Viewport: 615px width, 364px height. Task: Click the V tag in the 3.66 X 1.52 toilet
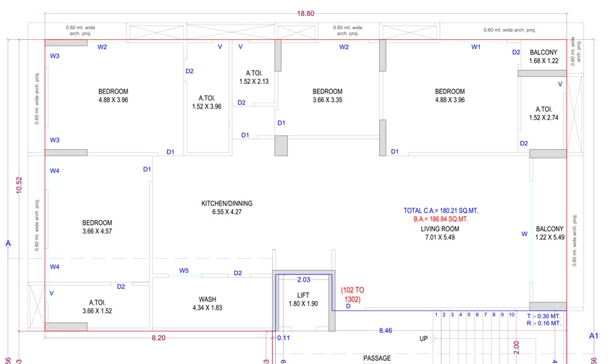51,293
